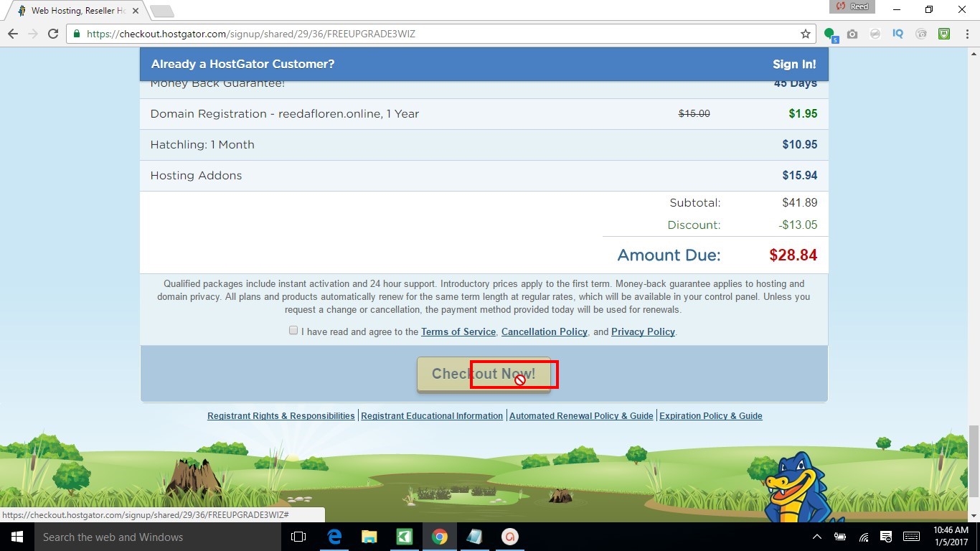Image resolution: width=980 pixels, height=551 pixels.
Task: Click the Reed profile button
Action: click(x=852, y=6)
